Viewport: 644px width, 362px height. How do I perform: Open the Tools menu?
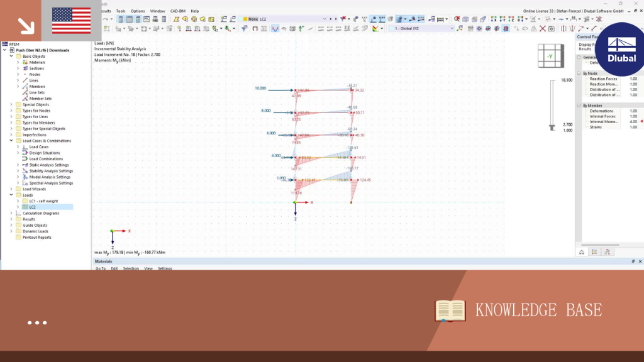[x=121, y=11]
